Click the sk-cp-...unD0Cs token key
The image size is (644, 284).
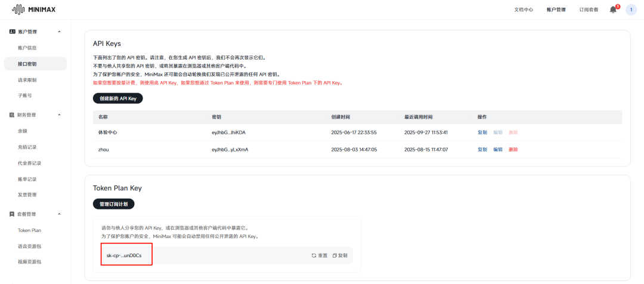coord(124,255)
